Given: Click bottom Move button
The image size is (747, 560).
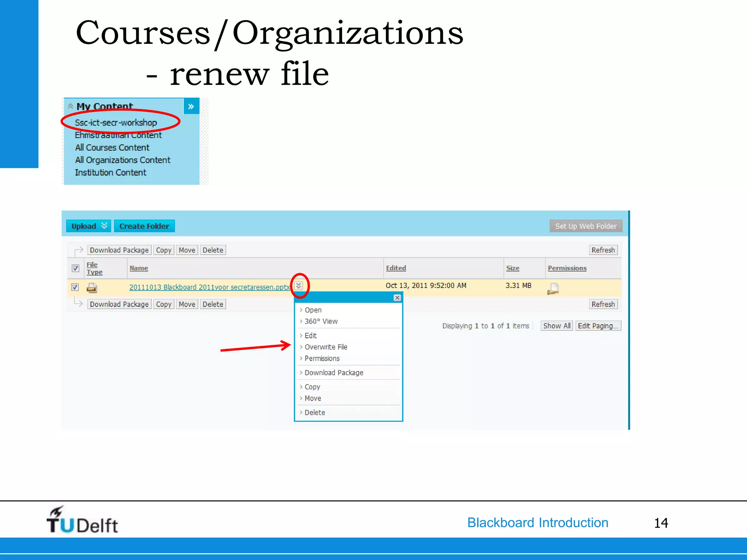Looking at the screenshot, I should pyautogui.click(x=187, y=304).
